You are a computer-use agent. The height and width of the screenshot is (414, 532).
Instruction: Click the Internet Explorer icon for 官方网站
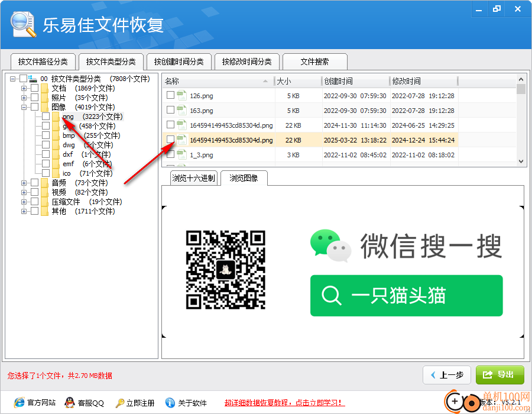pyautogui.click(x=20, y=403)
